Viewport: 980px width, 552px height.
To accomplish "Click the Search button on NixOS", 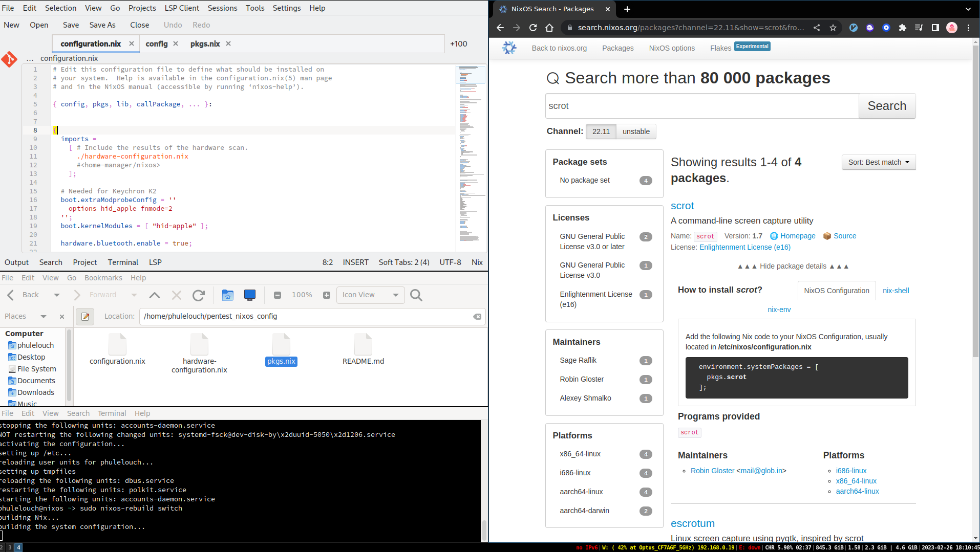I will point(887,106).
